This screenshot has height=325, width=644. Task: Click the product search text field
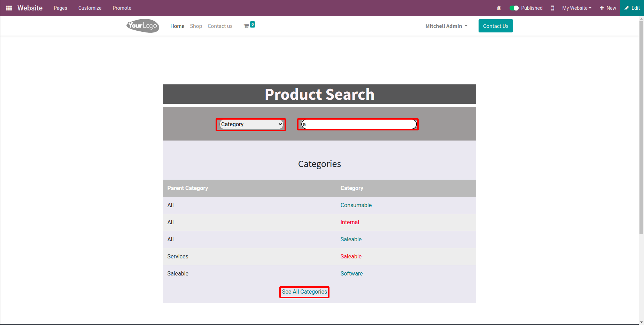pos(359,124)
